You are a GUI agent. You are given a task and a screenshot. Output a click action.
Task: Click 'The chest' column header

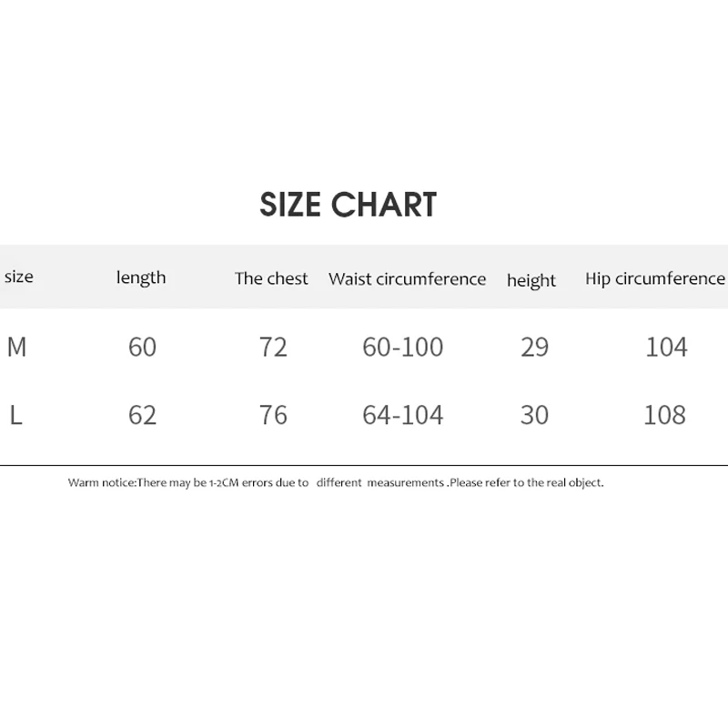pyautogui.click(x=271, y=278)
